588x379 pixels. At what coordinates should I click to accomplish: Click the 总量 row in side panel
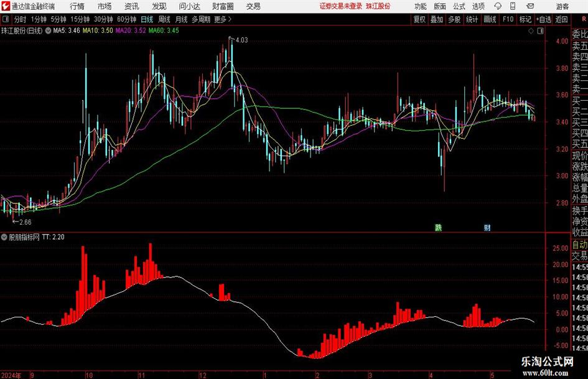[x=580, y=189]
